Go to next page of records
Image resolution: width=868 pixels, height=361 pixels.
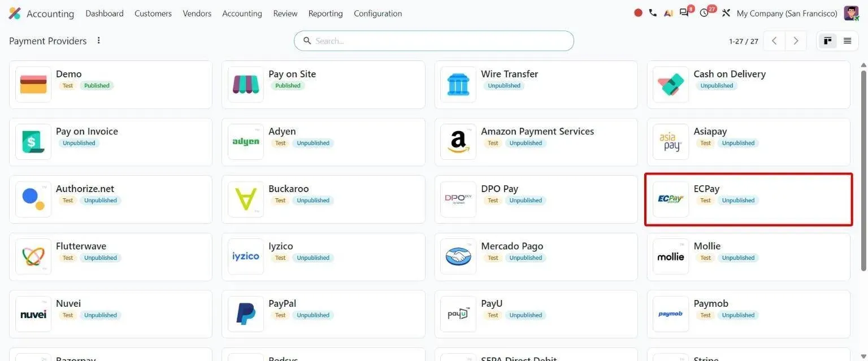(796, 41)
